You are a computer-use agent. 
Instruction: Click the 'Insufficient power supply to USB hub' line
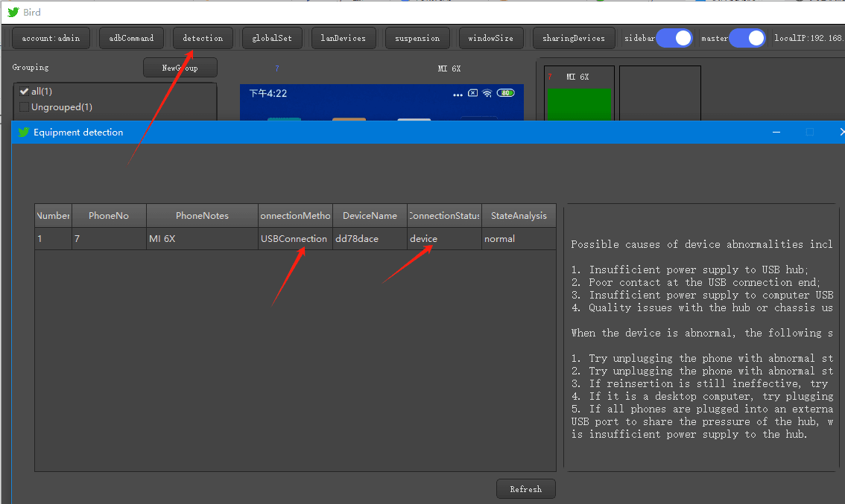(x=690, y=269)
